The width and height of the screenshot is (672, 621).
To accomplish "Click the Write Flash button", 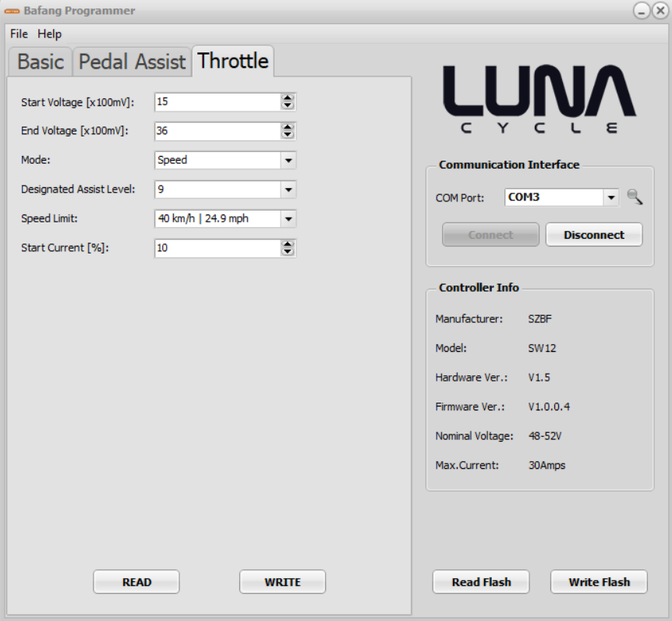I will click(598, 582).
